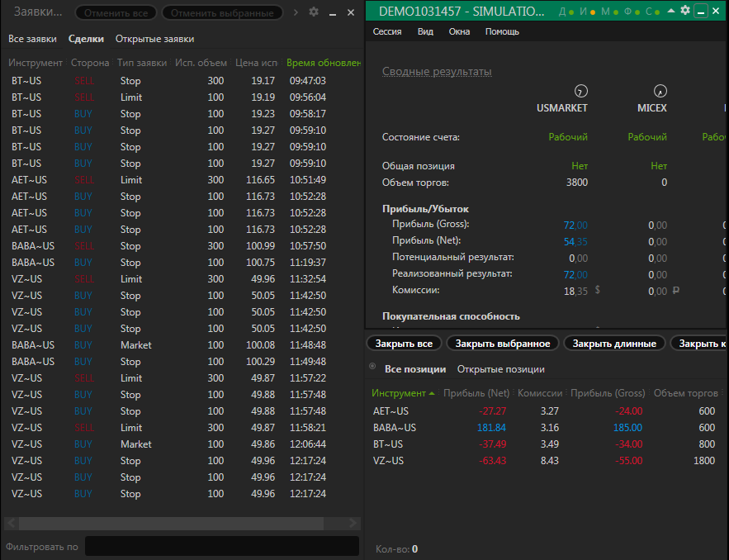
Task: Open the Окна menu
Action: [459, 31]
